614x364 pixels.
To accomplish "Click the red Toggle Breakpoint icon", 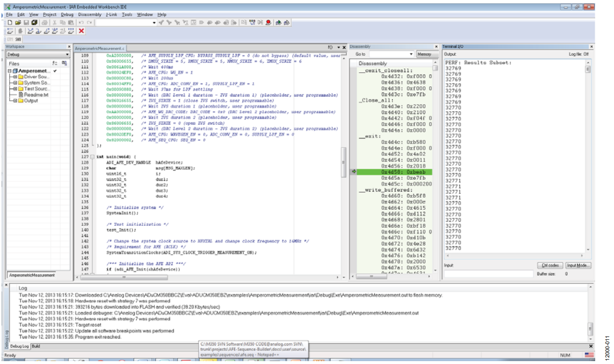I will (x=268, y=22).
